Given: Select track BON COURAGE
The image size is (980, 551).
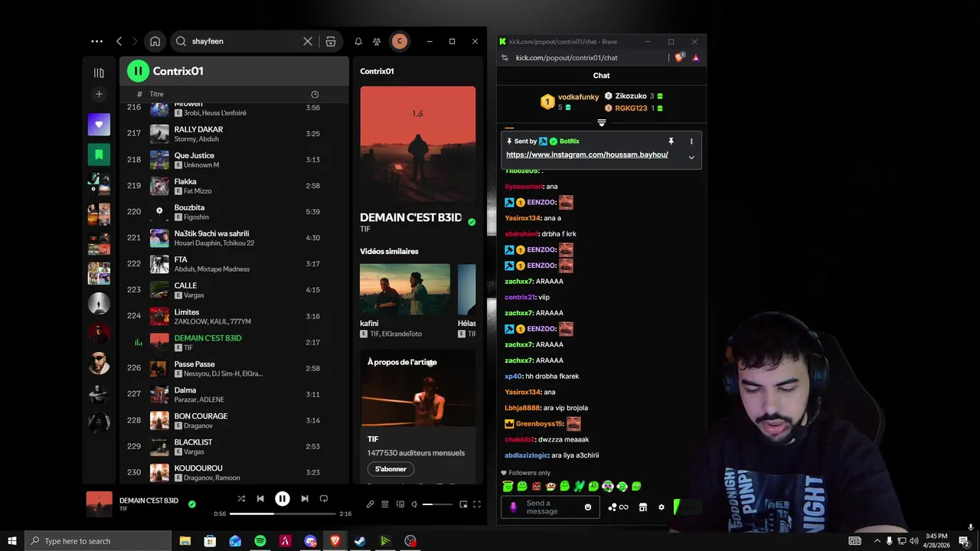Looking at the screenshot, I should click(x=234, y=420).
